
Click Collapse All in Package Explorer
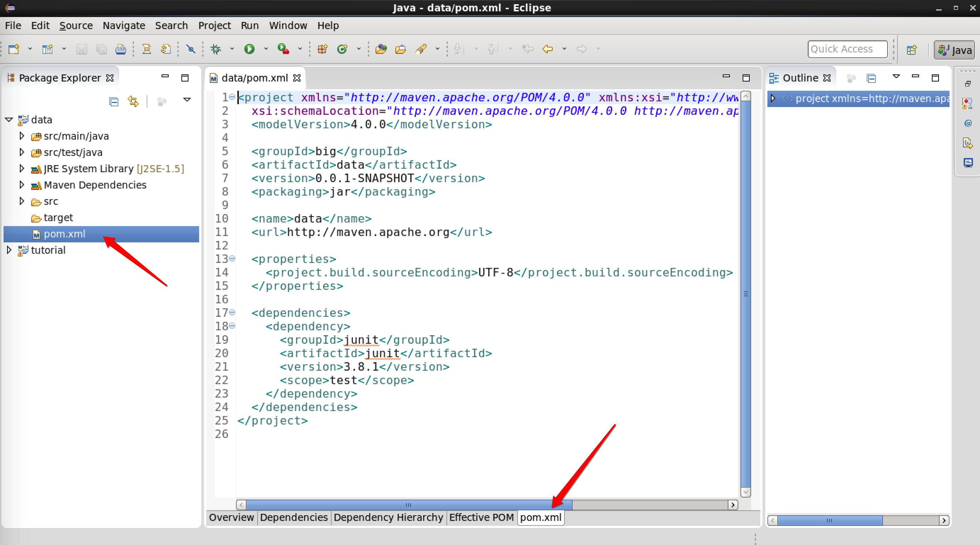(113, 101)
